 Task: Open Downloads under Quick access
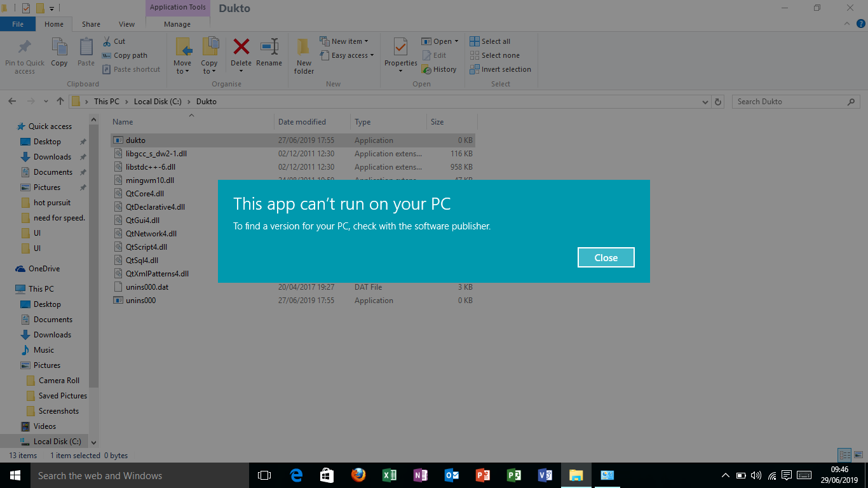(52, 157)
